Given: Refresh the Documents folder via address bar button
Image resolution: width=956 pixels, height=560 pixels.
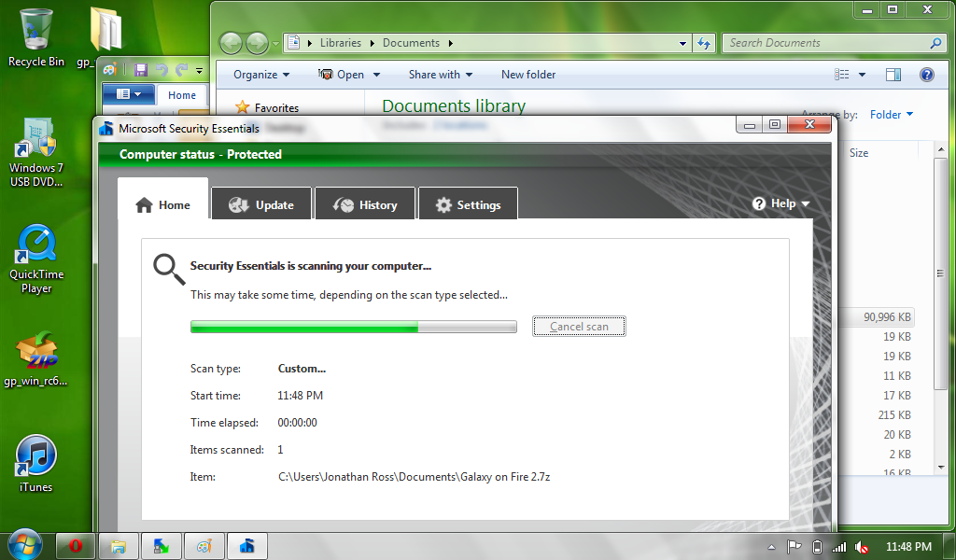Looking at the screenshot, I should 704,43.
